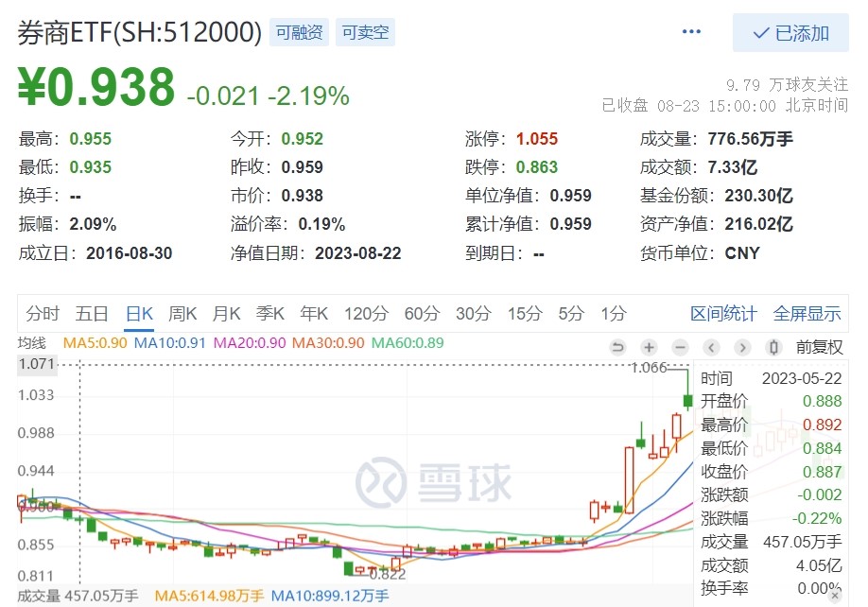Click the 跌停 0.863 value
This screenshot has width=868, height=607.
(x=537, y=167)
